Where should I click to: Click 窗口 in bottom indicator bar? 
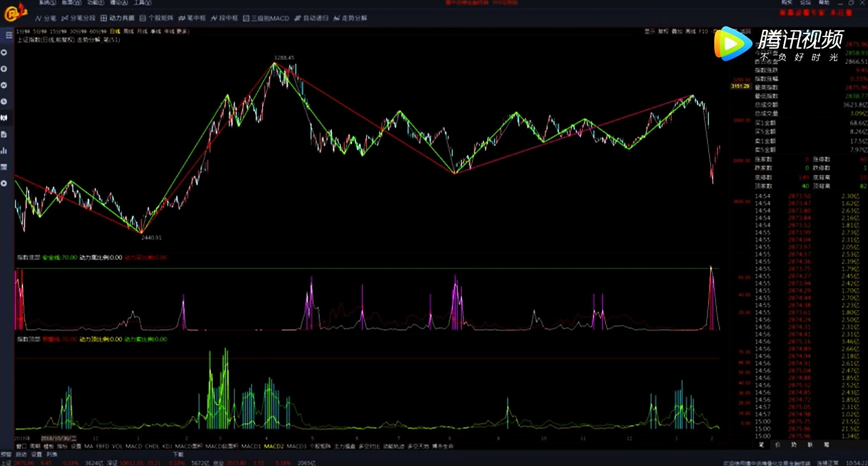pyautogui.click(x=21, y=446)
